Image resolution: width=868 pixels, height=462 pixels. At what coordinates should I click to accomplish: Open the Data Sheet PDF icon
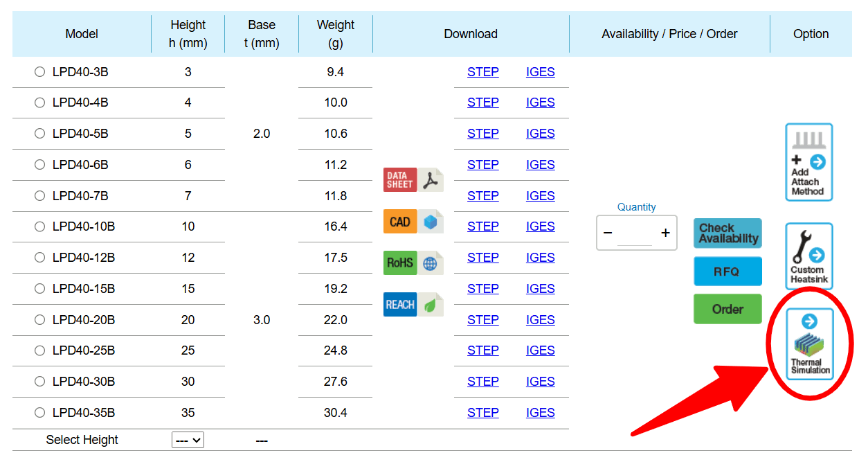coord(413,179)
